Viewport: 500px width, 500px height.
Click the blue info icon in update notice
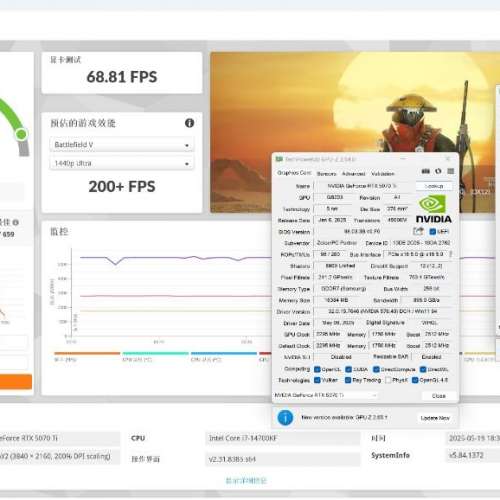[x=285, y=417]
